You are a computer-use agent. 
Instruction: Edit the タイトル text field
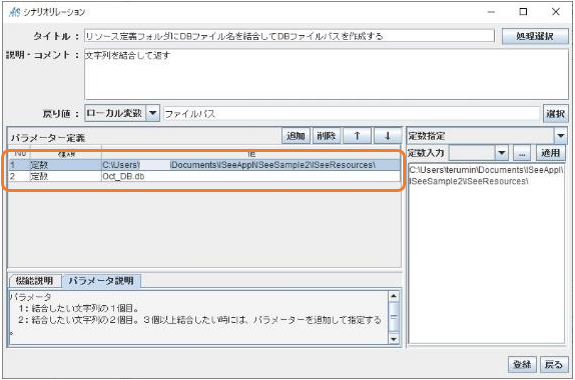point(289,36)
